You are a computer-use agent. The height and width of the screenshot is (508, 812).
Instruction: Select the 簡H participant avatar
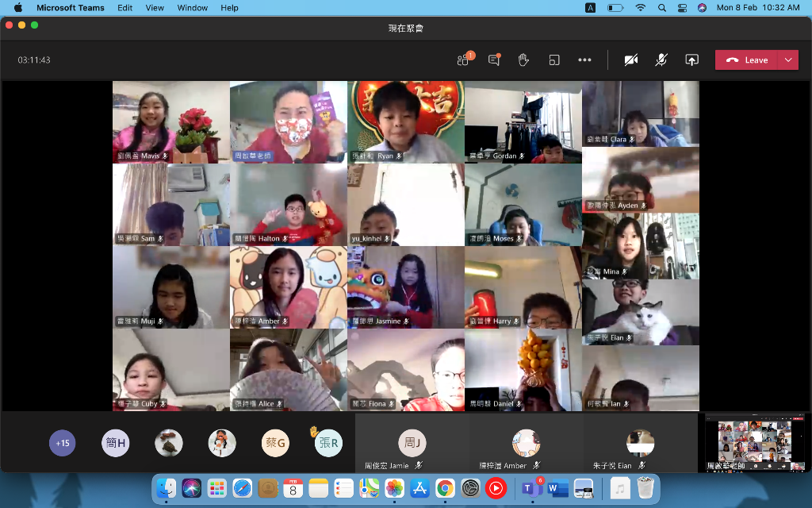pyautogui.click(x=116, y=443)
